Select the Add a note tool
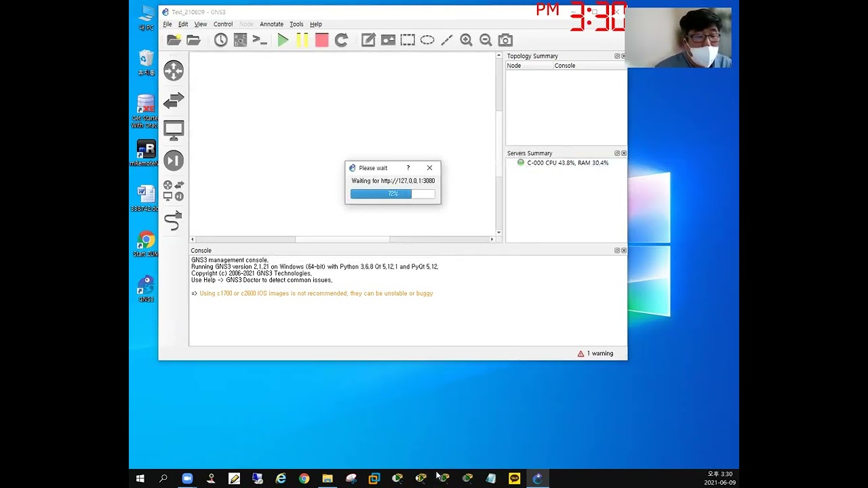 pos(368,40)
